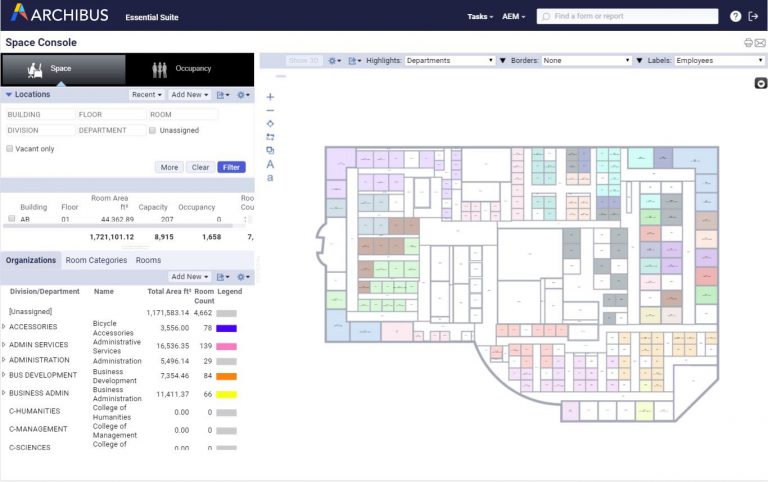Click the Clear button
Image resolution: width=768 pixels, height=482 pixels.
[200, 167]
